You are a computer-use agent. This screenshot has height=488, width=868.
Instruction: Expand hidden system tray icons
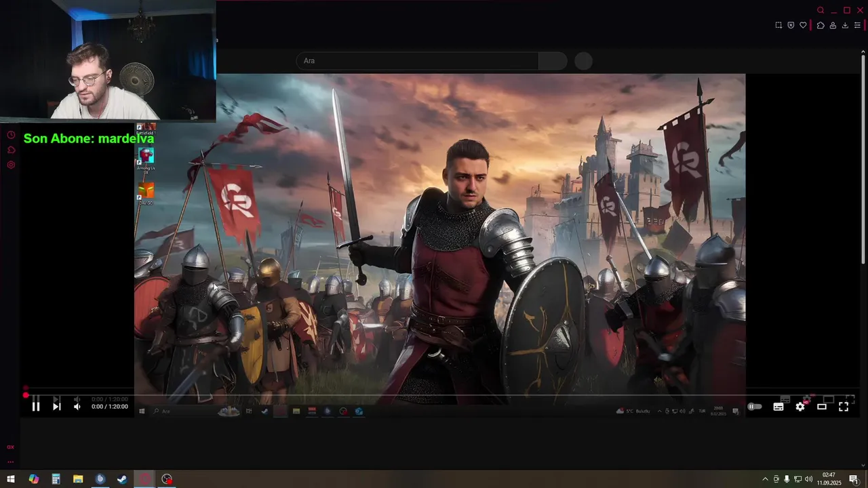766,479
